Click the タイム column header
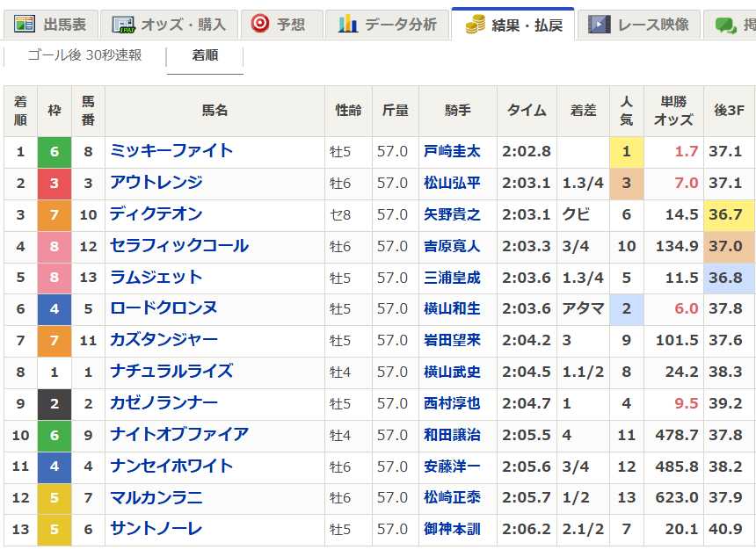Image resolution: width=756 pixels, height=557 pixels. 527,111
